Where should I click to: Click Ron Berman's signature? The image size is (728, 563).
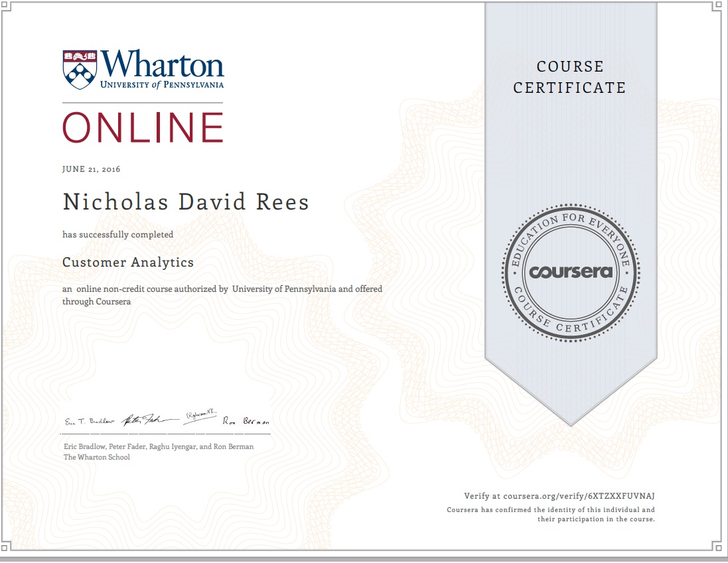click(246, 421)
